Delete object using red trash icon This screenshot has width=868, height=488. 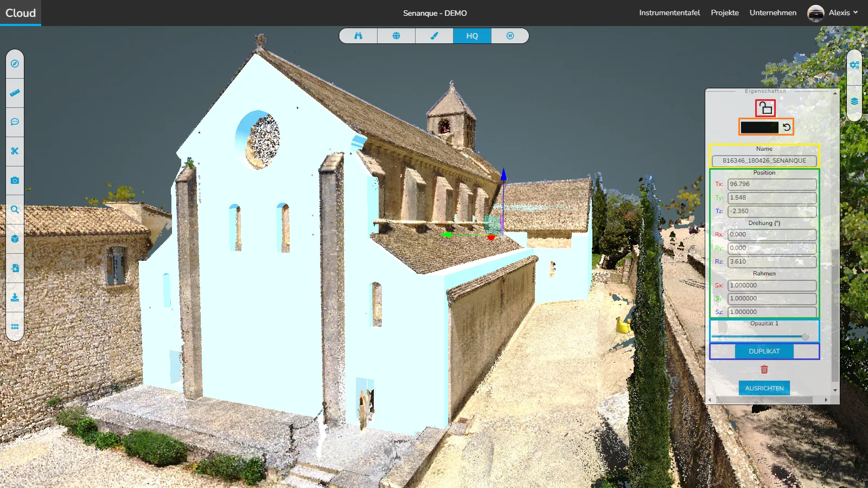point(764,369)
